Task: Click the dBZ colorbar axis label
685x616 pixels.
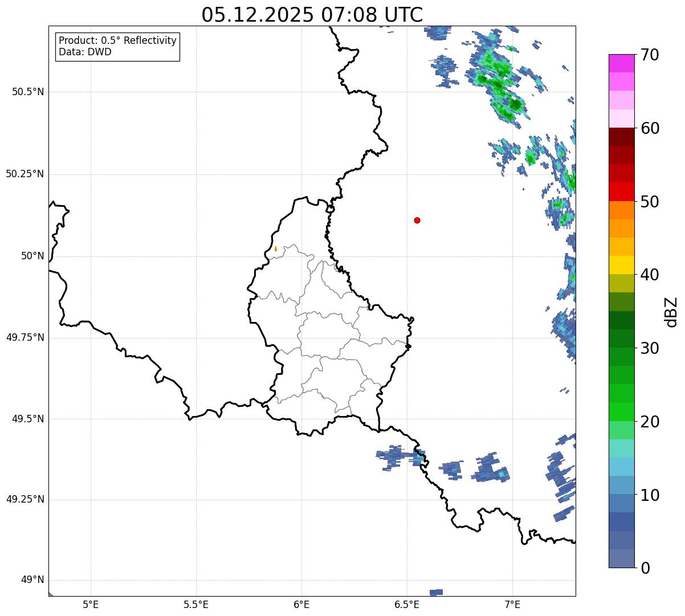Action: [671, 312]
